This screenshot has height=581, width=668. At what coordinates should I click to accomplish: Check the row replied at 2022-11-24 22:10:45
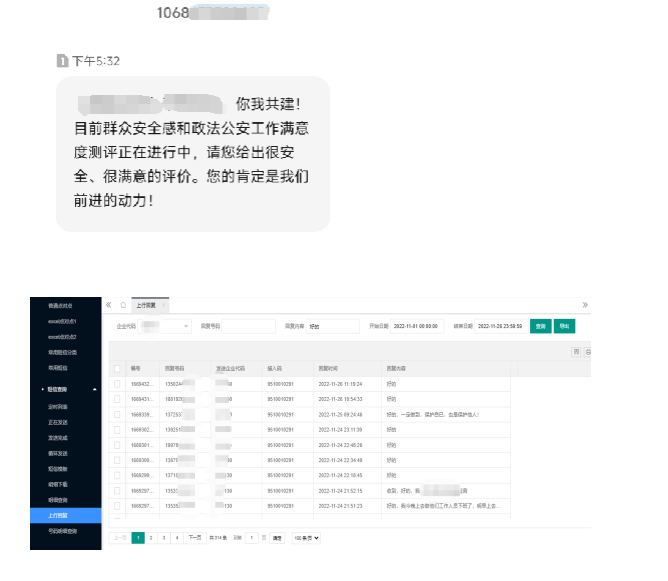[x=117, y=475]
